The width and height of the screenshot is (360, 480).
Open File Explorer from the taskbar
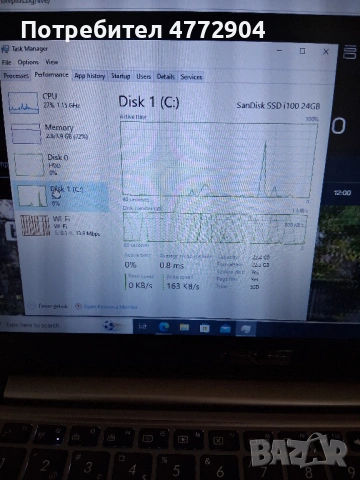tap(184, 328)
